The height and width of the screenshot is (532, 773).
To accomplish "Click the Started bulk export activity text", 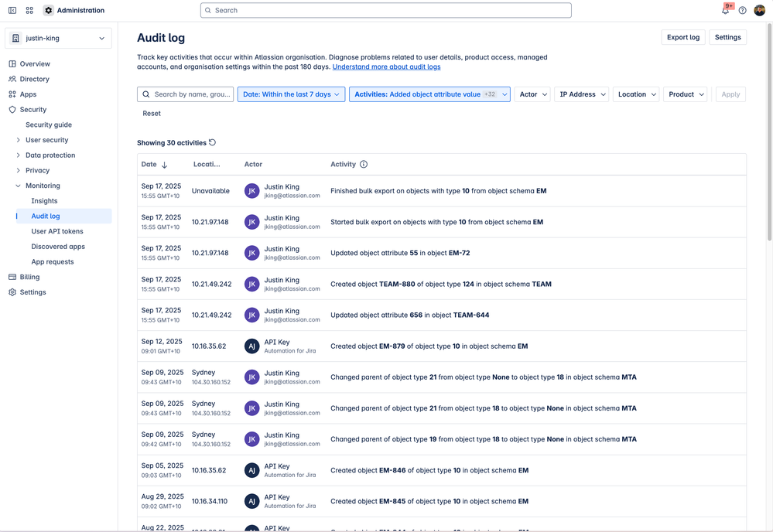I will coord(436,222).
